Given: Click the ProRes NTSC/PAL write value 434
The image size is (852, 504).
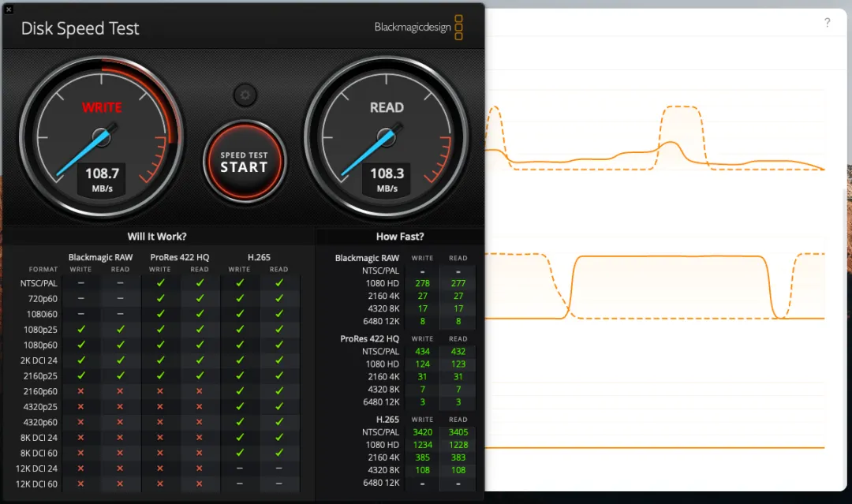Looking at the screenshot, I should pos(422,352).
